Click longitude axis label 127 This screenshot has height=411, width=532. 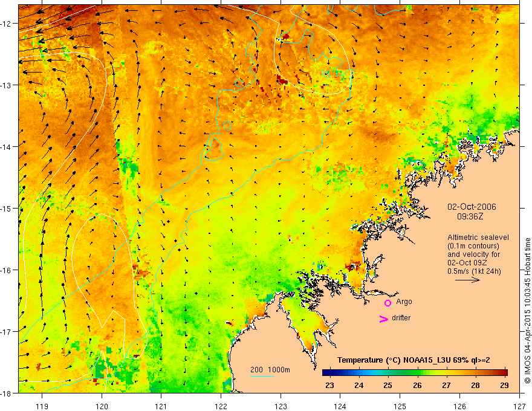[x=519, y=406]
